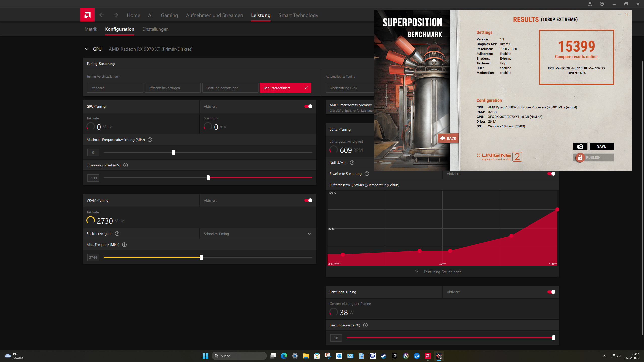
Task: Click the AMD logo home icon
Action: point(87,15)
